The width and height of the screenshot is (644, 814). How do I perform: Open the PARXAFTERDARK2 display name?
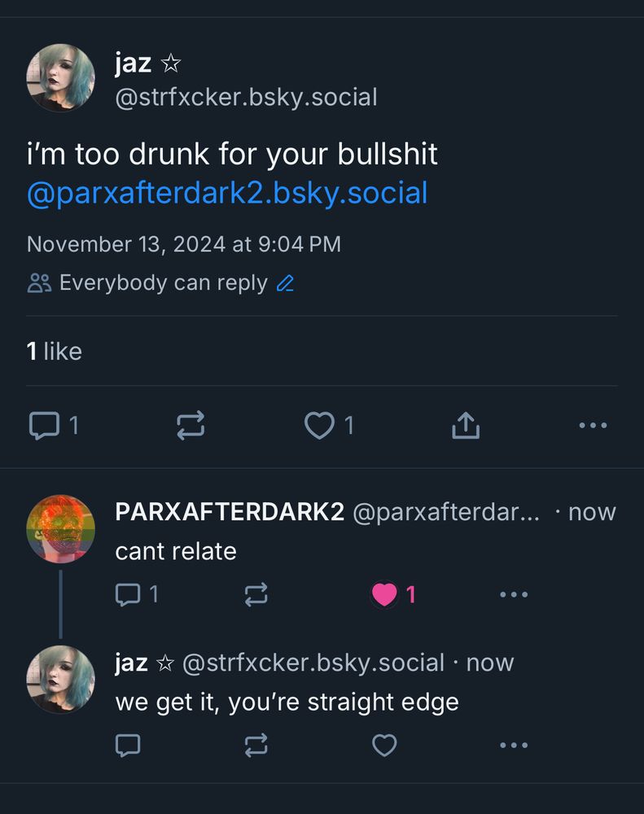230,512
